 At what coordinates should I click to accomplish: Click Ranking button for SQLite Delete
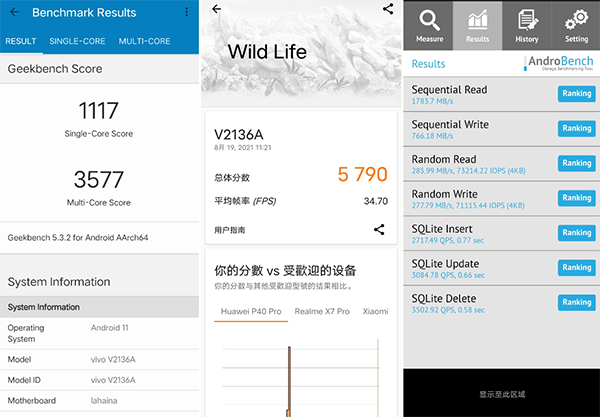576,302
